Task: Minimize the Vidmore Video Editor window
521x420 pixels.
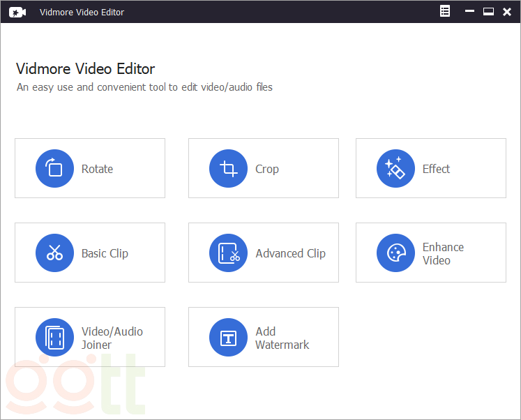Action: pyautogui.click(x=470, y=12)
